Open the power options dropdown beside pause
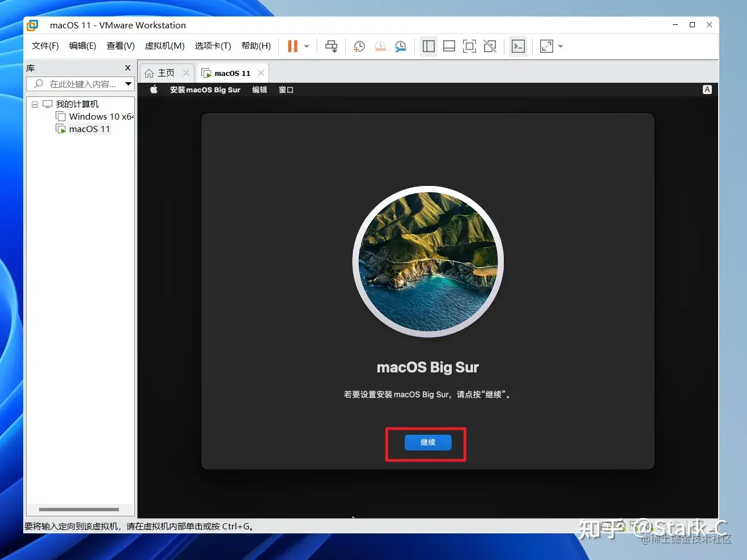The image size is (747, 560). tap(307, 46)
